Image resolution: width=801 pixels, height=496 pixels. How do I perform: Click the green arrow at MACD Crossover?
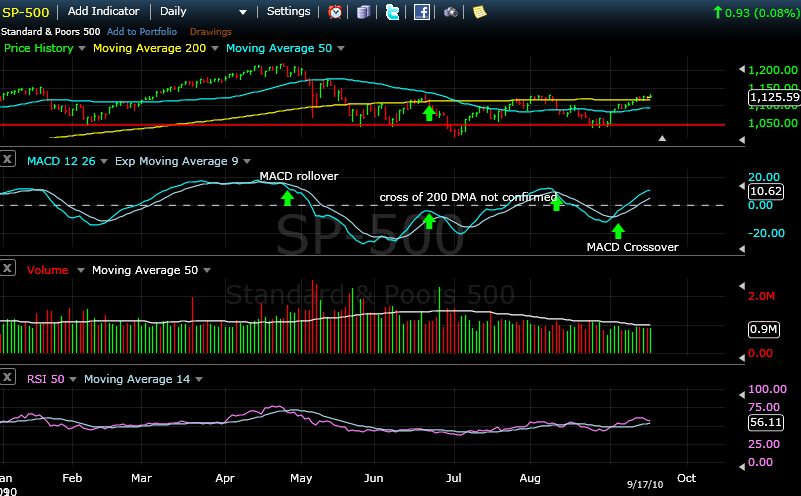(618, 231)
